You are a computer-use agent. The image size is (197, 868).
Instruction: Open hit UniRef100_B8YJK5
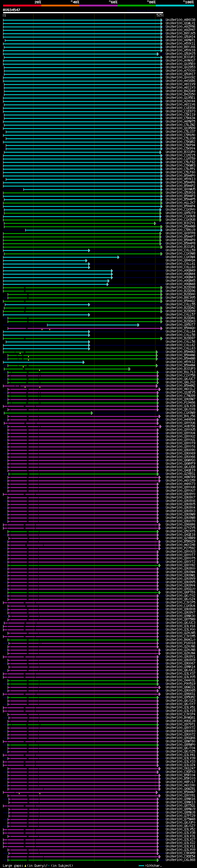(x=180, y=33)
